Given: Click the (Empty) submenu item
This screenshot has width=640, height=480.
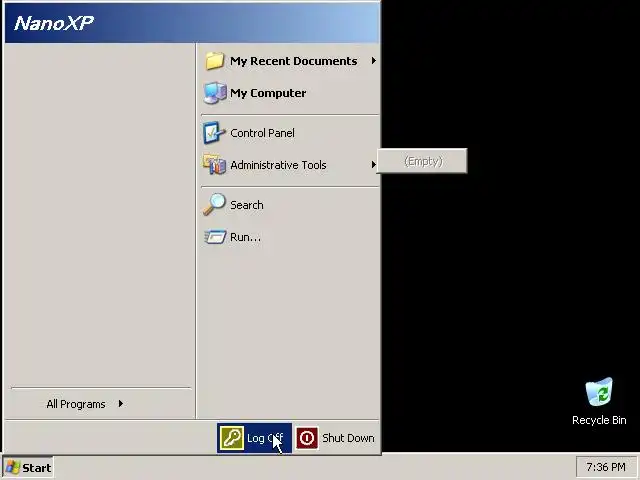Looking at the screenshot, I should (x=422, y=161).
